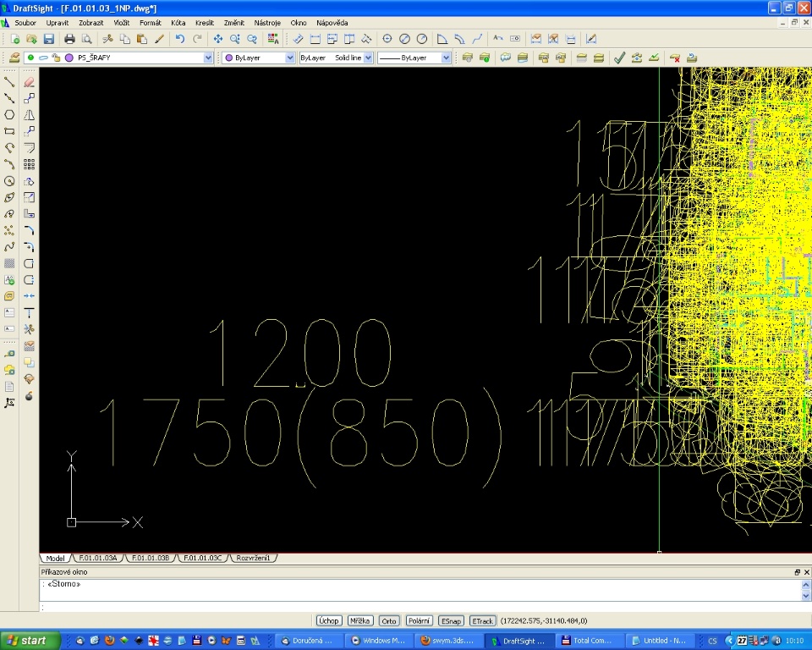Select the Model tab
The width and height of the screenshot is (812, 650).
pyautogui.click(x=55, y=559)
